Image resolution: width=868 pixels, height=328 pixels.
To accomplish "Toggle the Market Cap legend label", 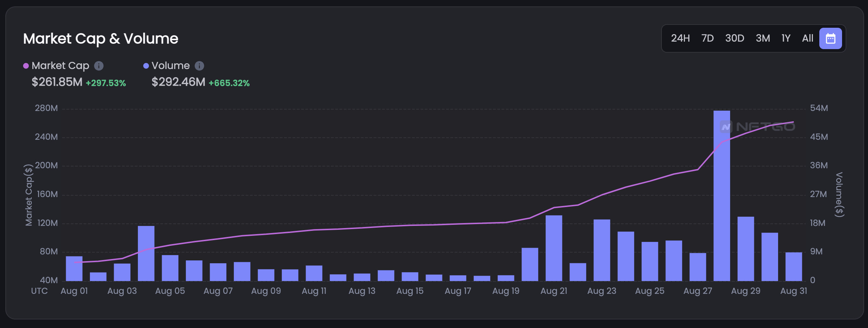I will (x=60, y=66).
